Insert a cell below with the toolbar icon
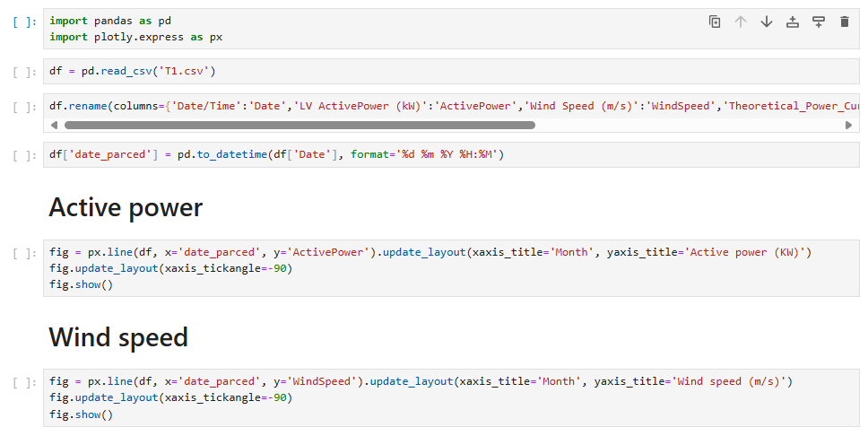This screenshot has height=436, width=868. coord(818,22)
